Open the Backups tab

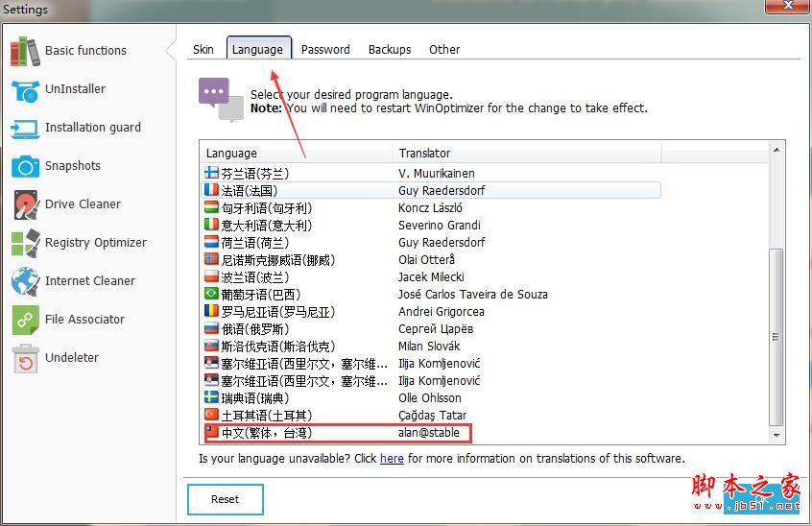click(390, 49)
